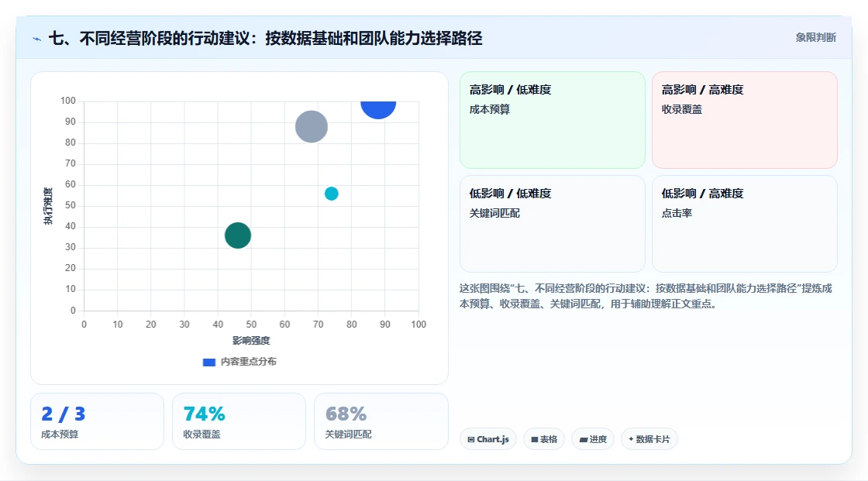The height and width of the screenshot is (481, 868).
Task: Click the 执行难度 y-axis title
Action: click(48, 206)
